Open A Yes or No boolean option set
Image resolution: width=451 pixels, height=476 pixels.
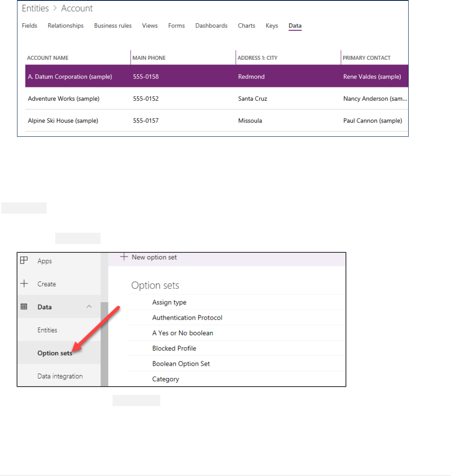183,333
